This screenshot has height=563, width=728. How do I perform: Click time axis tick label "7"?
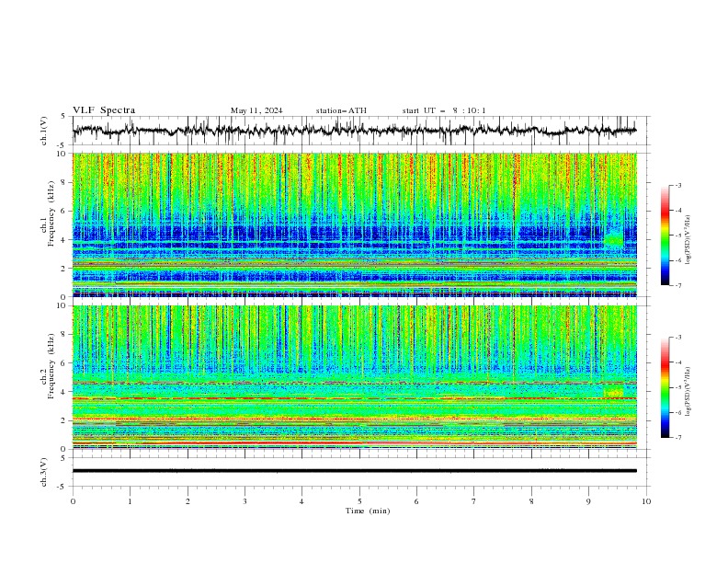[474, 501]
